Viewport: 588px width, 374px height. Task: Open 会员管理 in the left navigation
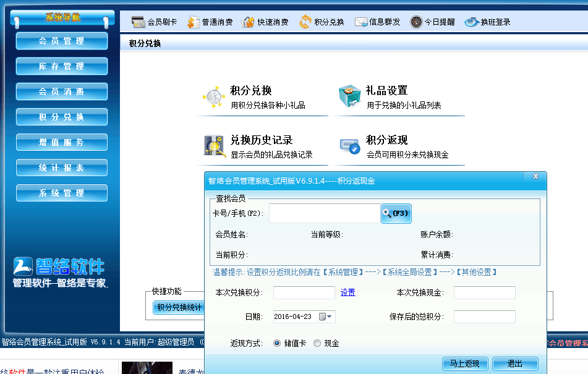(62, 41)
